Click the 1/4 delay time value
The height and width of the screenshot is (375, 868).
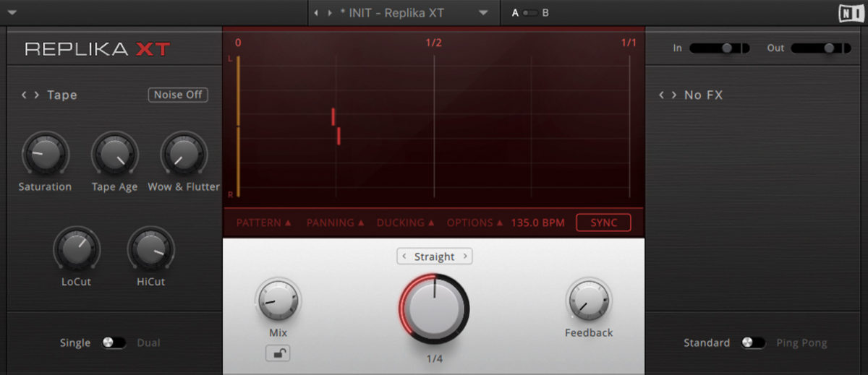[434, 358]
